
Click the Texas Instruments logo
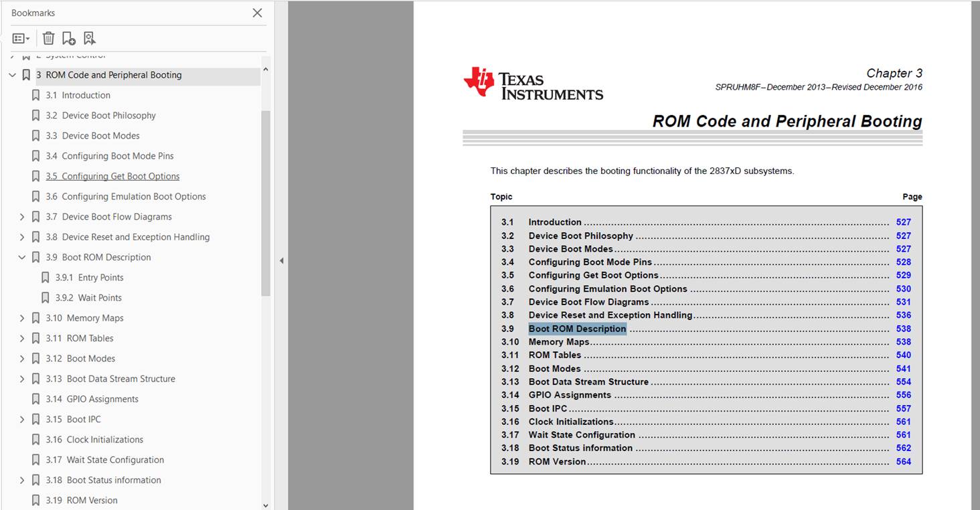(534, 84)
